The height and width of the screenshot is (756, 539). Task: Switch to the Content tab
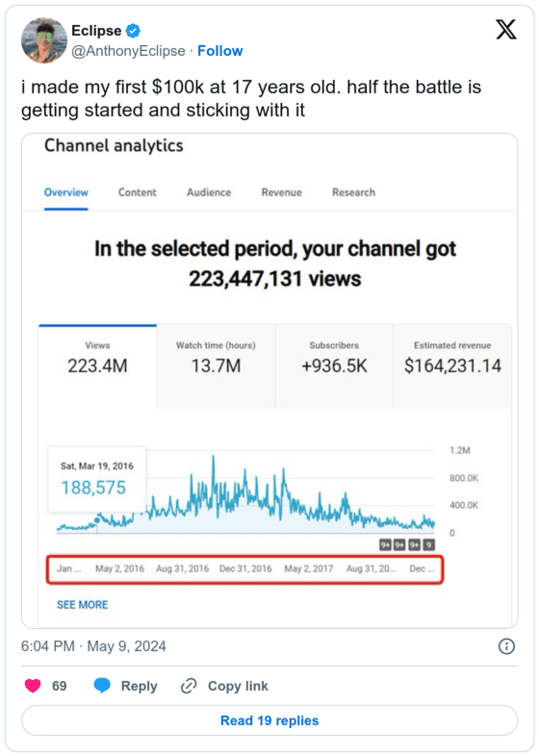[138, 192]
